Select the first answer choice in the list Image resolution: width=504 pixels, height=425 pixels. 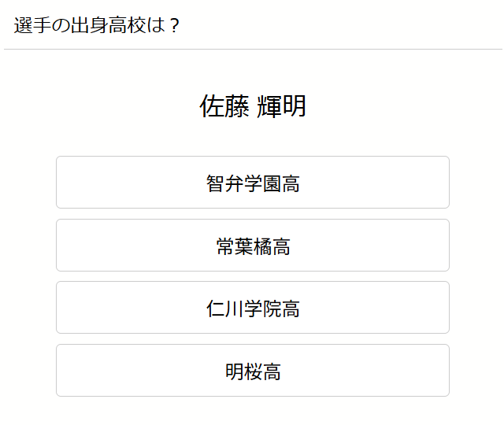coord(252,183)
